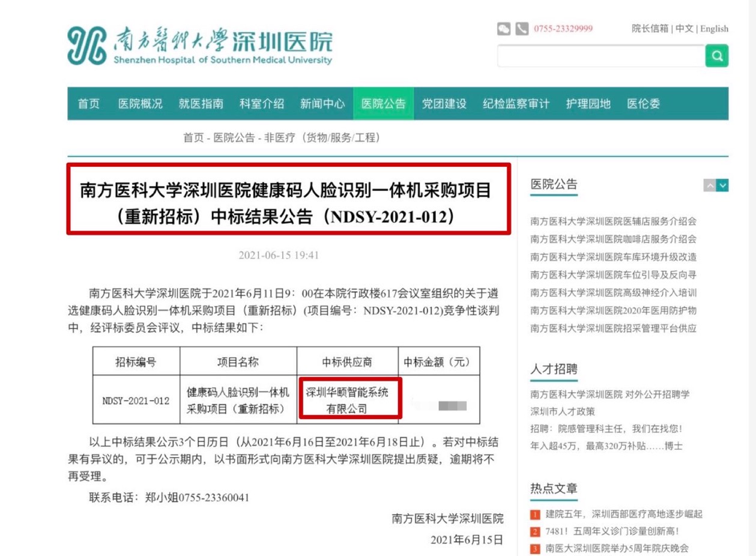
Task: Select 医院公告 navigation tab
Action: (x=383, y=104)
